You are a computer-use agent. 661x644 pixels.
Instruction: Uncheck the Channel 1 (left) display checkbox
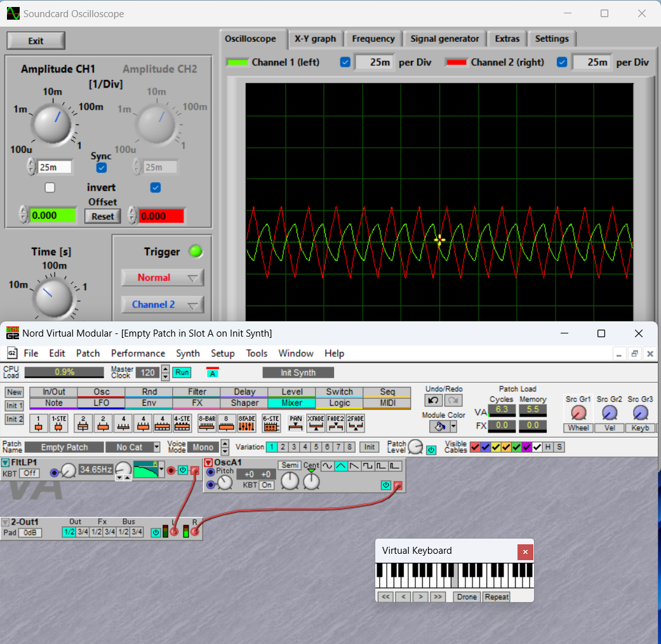345,62
